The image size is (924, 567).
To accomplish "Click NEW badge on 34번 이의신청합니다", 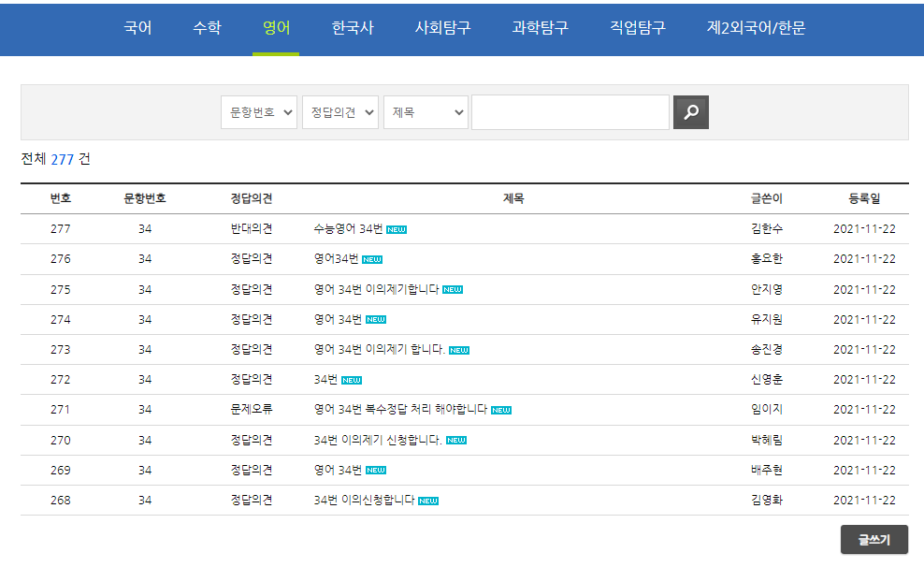I will 428,501.
